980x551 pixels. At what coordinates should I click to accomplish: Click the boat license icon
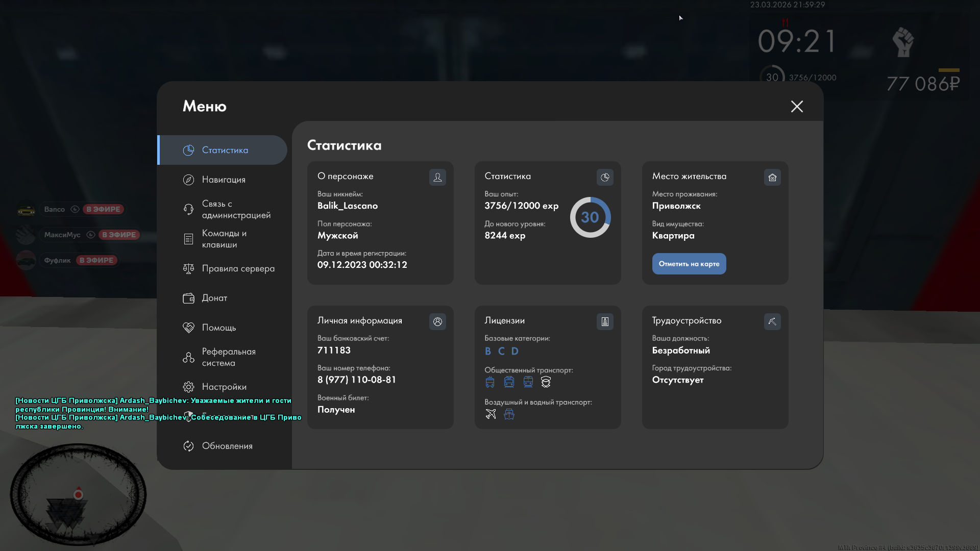click(x=509, y=414)
